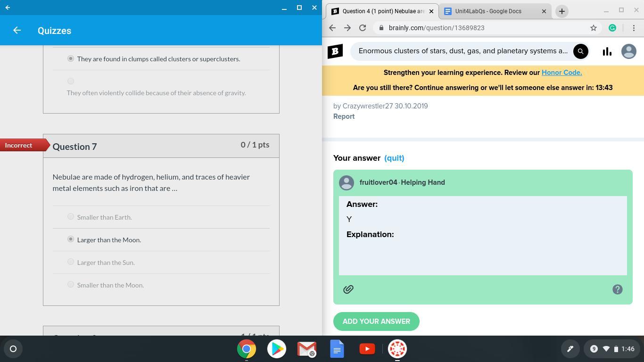644x362 pixels.
Task: Go back using the Quizzes header arrow
Action: tap(17, 30)
